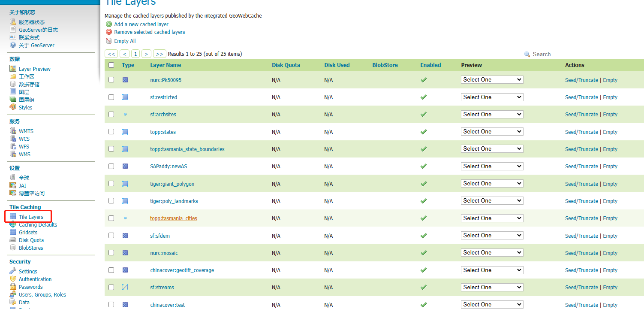Click the WMS service icon
Viewport: 644px width, 309px height.
click(x=13, y=154)
